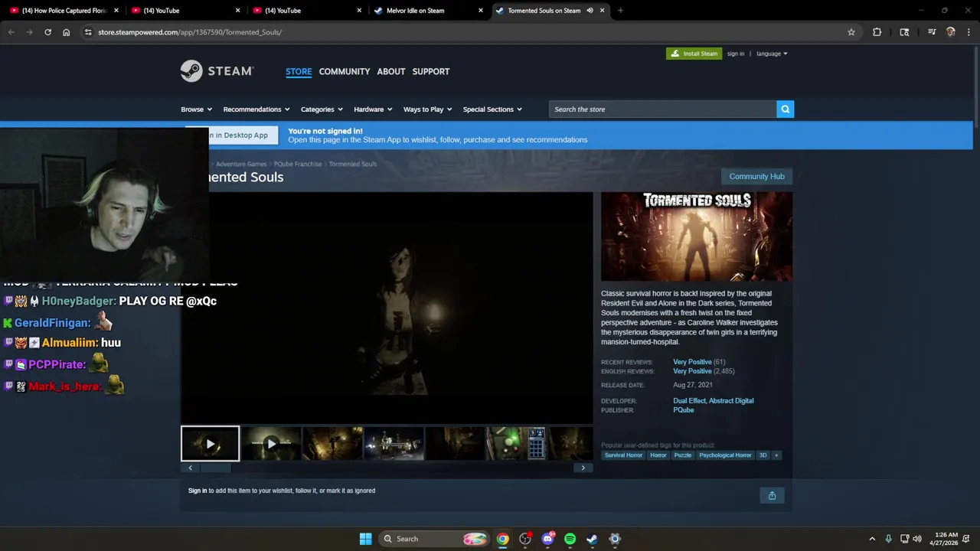Open Chrome from the taskbar
980x551 pixels.
[502, 539]
